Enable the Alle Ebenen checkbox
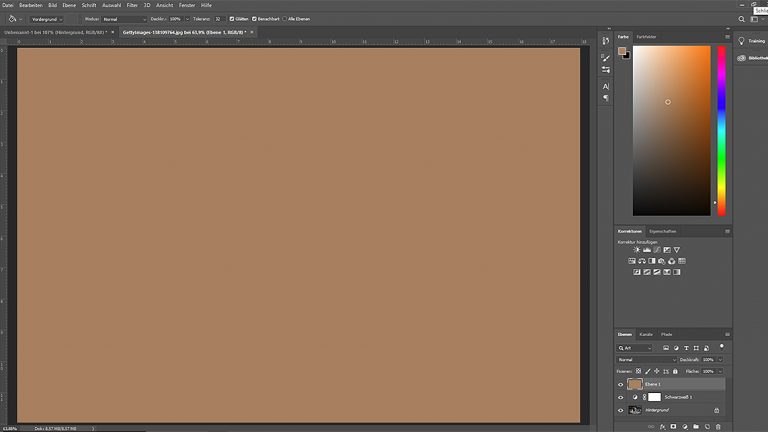 click(284, 18)
